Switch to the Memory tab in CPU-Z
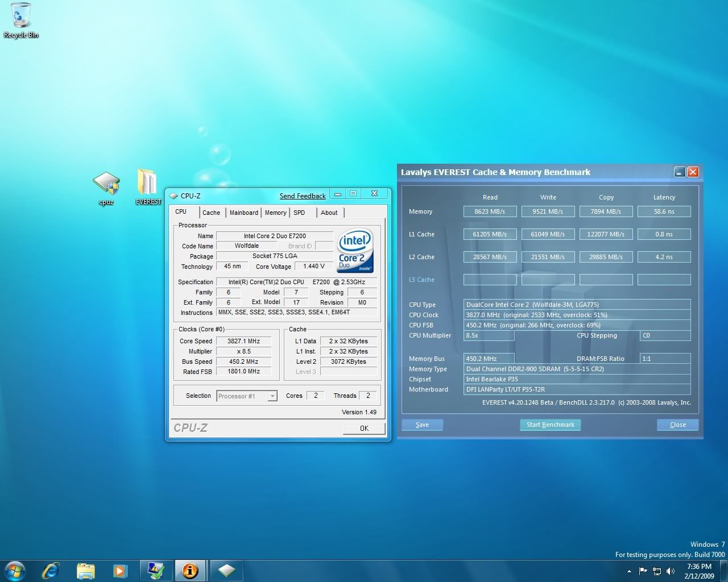The image size is (728, 582). tap(275, 213)
